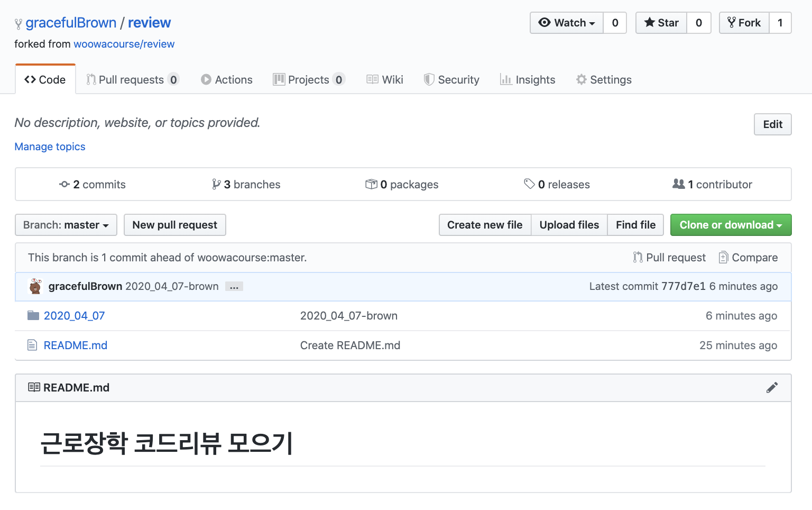Click gracefulBrown author name in commit row
The height and width of the screenshot is (510, 812).
click(85, 286)
